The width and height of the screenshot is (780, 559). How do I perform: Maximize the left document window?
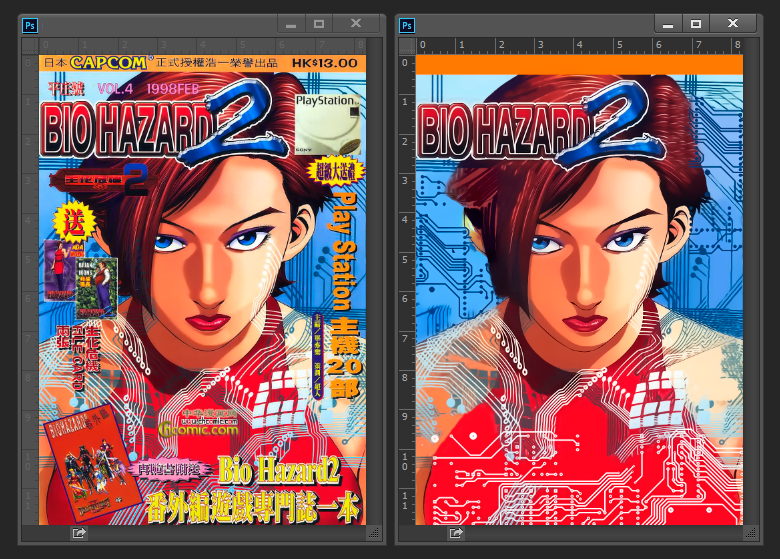pyautogui.click(x=319, y=24)
